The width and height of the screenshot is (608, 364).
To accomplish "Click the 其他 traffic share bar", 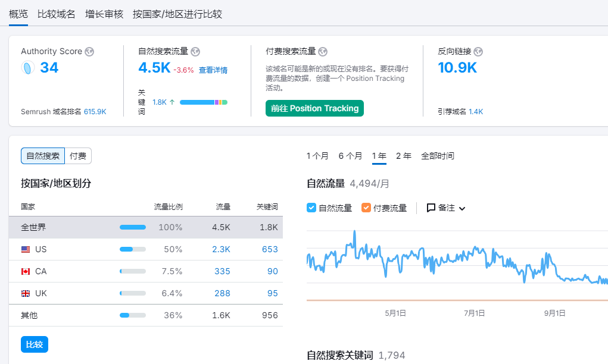I will tap(133, 316).
